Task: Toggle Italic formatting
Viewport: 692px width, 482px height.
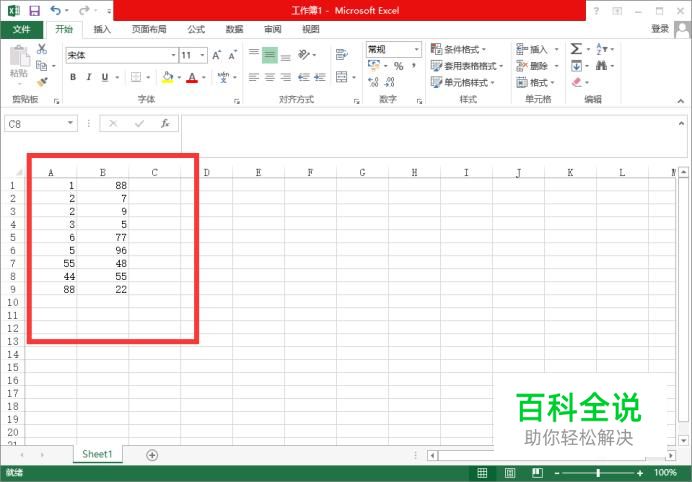Action: click(x=89, y=77)
